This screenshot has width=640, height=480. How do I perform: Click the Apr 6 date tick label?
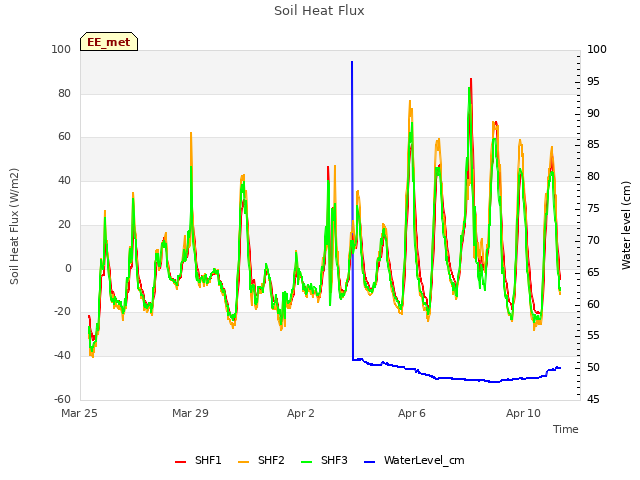click(x=412, y=413)
